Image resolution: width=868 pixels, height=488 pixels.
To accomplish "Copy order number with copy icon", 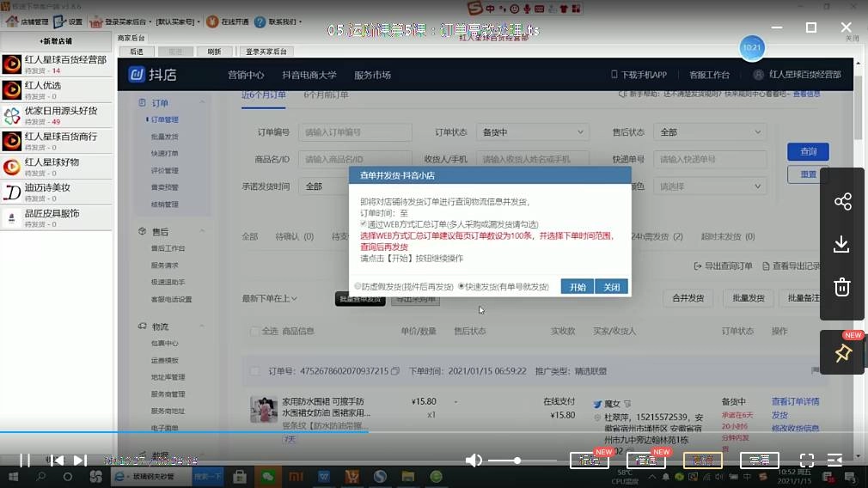I will click(x=395, y=371).
